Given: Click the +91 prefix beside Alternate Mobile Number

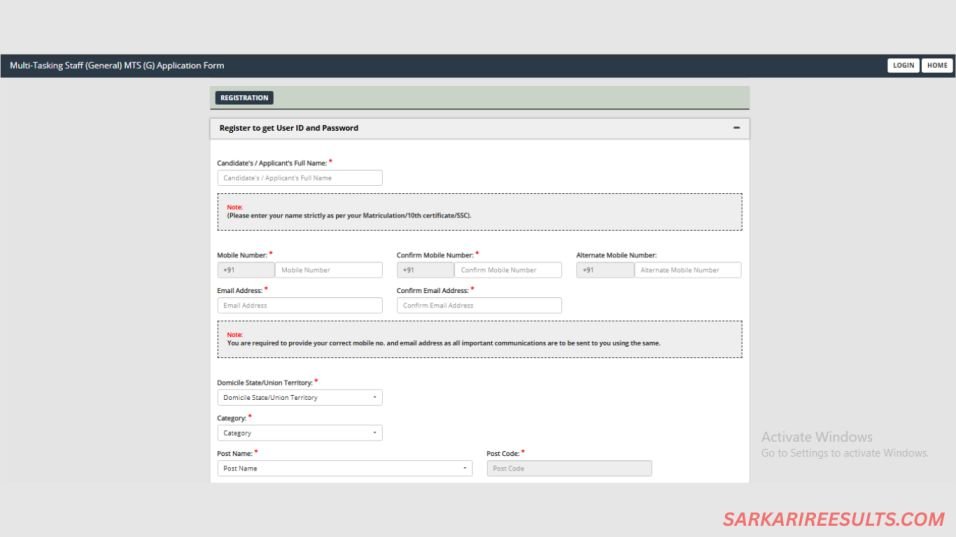Looking at the screenshot, I should pyautogui.click(x=605, y=270).
